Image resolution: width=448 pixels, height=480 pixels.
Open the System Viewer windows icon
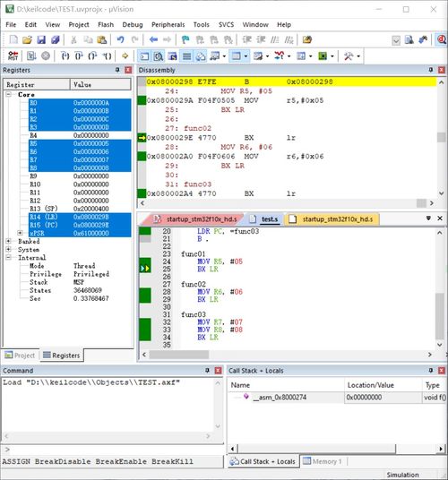(323, 56)
